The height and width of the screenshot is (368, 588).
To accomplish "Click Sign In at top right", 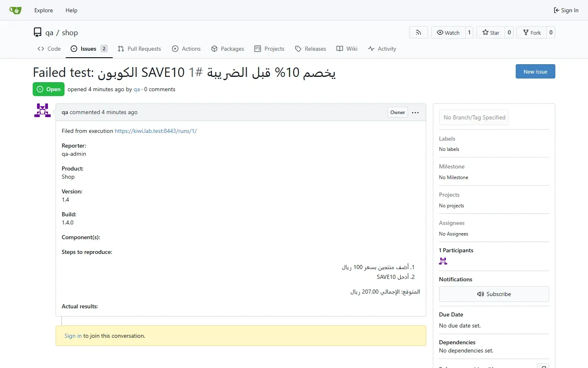I will click(x=566, y=10).
